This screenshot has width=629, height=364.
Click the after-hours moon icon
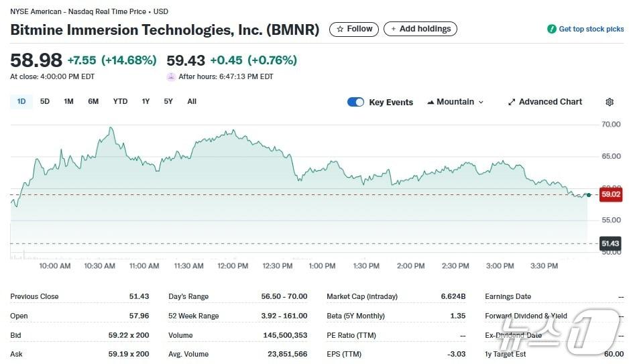(171, 76)
